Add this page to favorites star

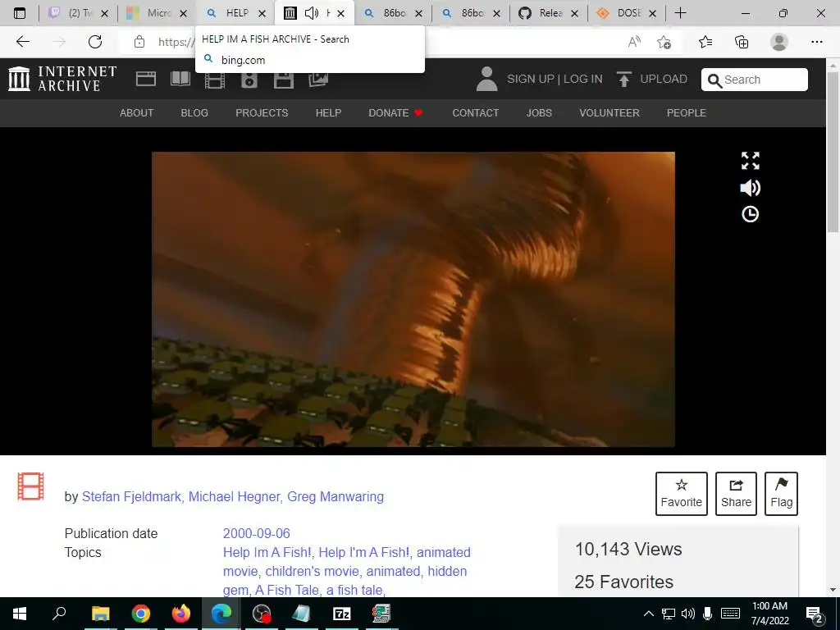click(664, 42)
